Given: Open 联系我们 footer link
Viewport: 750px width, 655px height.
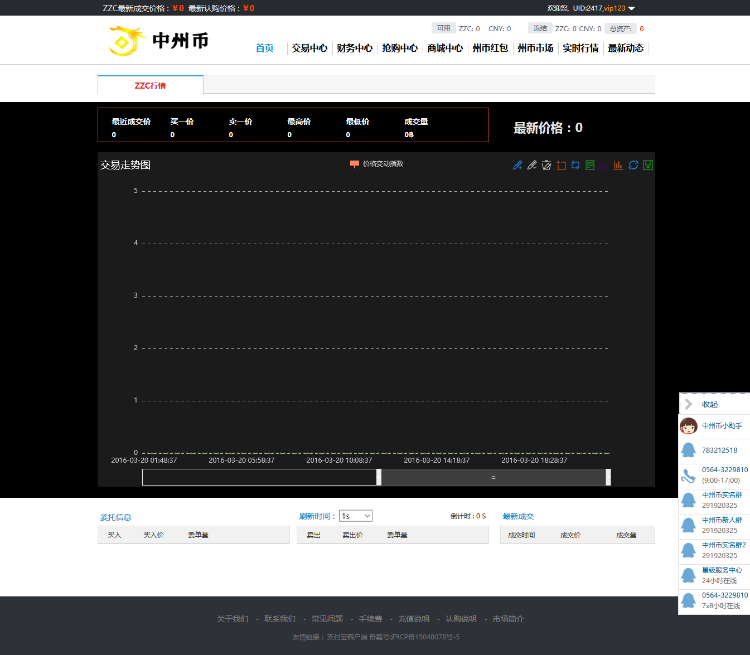Looking at the screenshot, I should (x=280, y=619).
